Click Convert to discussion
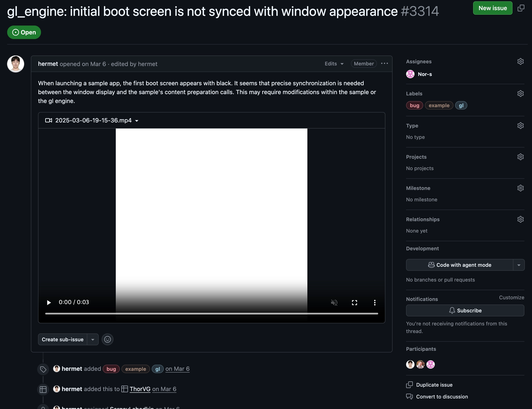This screenshot has height=409, width=532. pos(437,397)
